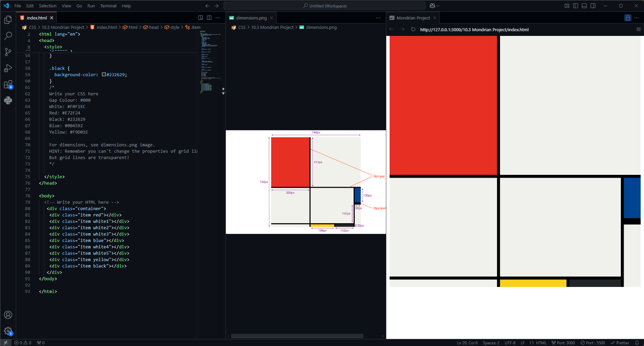Go forward in the editor navigation history
Screen dimensions: 644x346
[216, 5]
